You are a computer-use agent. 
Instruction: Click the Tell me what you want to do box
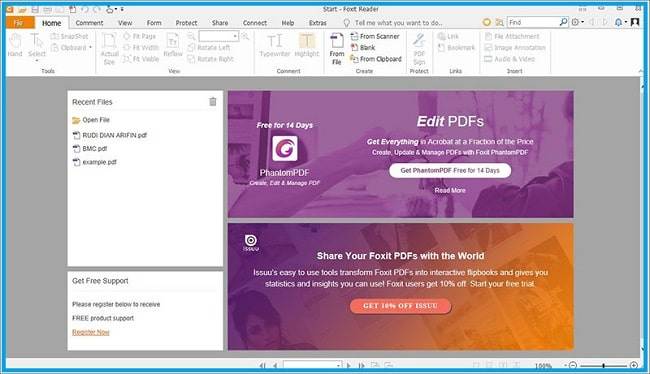[x=393, y=23]
